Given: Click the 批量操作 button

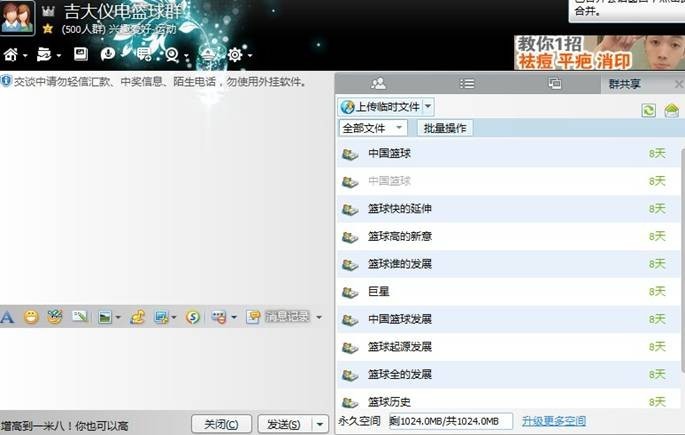Looking at the screenshot, I should [x=445, y=128].
